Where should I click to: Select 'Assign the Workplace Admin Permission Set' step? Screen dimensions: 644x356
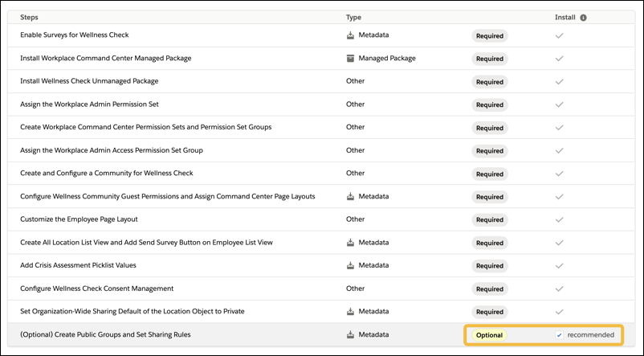[89, 104]
